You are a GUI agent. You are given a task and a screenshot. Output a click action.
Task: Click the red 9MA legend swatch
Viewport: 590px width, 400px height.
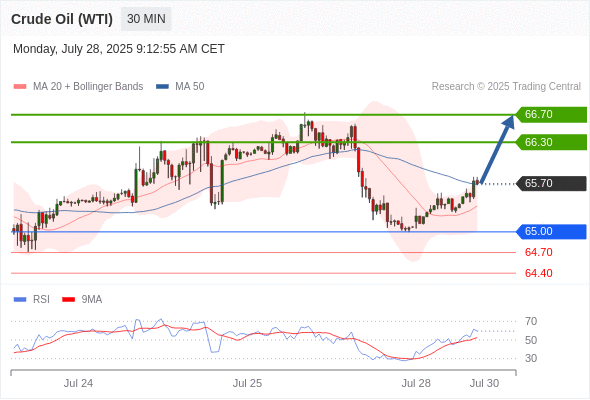[68, 300]
